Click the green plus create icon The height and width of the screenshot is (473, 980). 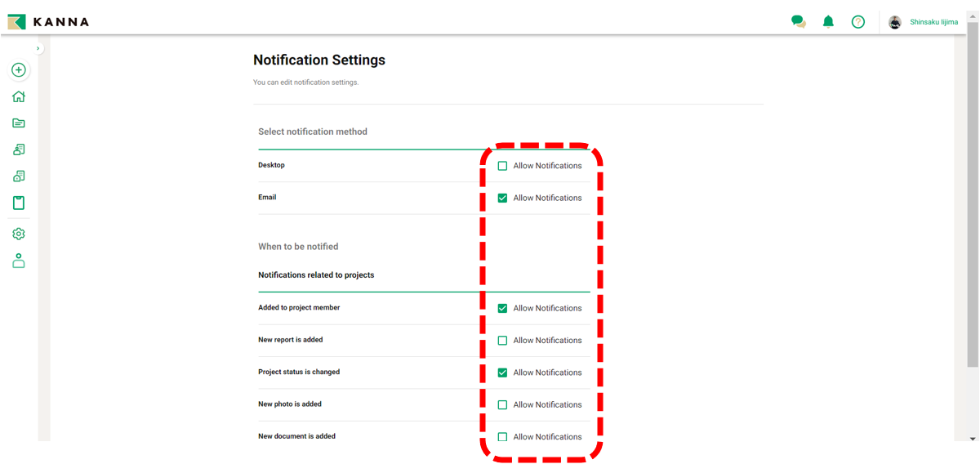[x=19, y=70]
